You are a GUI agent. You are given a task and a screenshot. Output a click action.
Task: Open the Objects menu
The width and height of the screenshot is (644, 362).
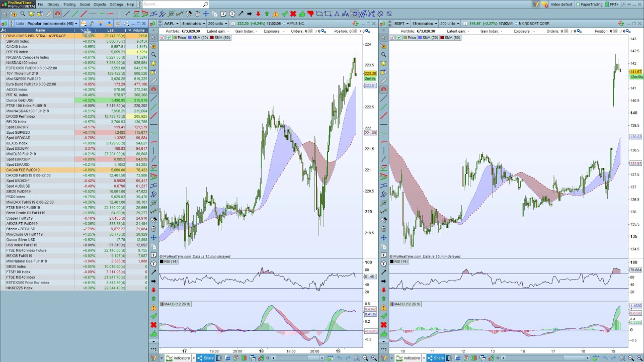[99, 5]
